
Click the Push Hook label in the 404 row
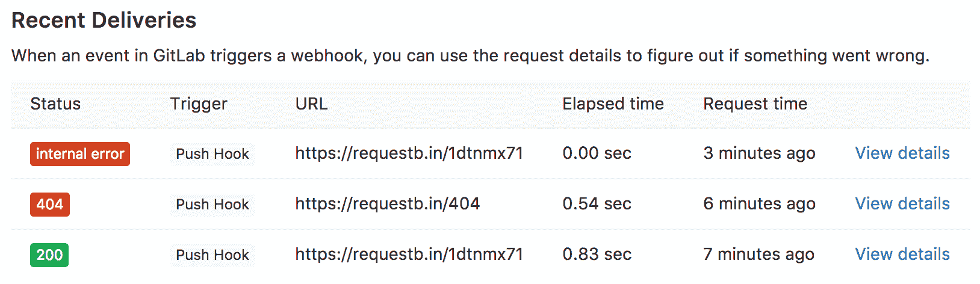coord(212,205)
